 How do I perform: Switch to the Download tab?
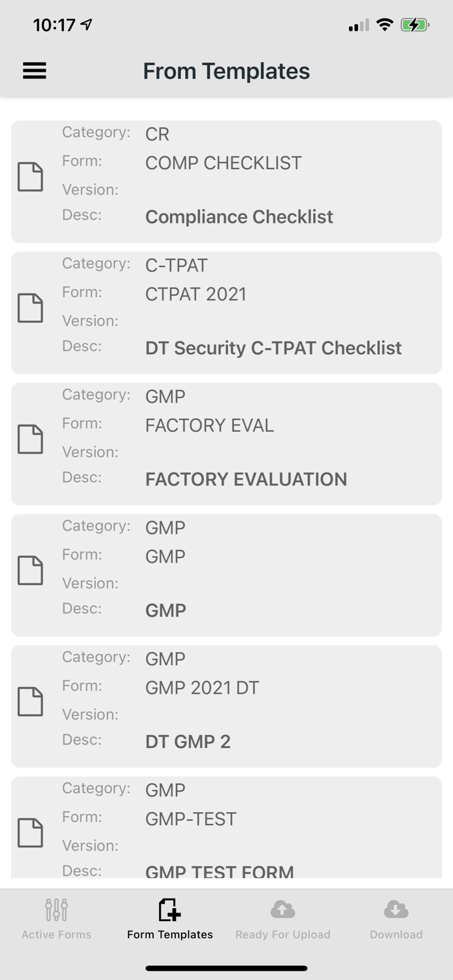396,918
